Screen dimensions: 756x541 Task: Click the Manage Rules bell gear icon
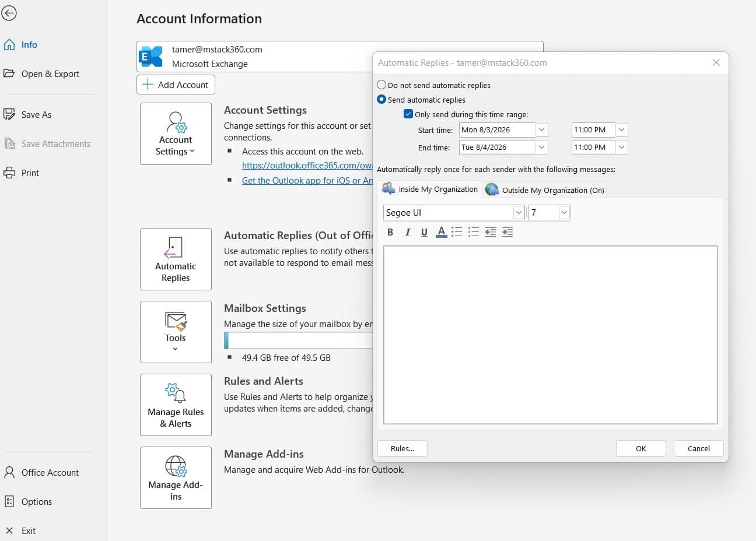click(x=175, y=393)
